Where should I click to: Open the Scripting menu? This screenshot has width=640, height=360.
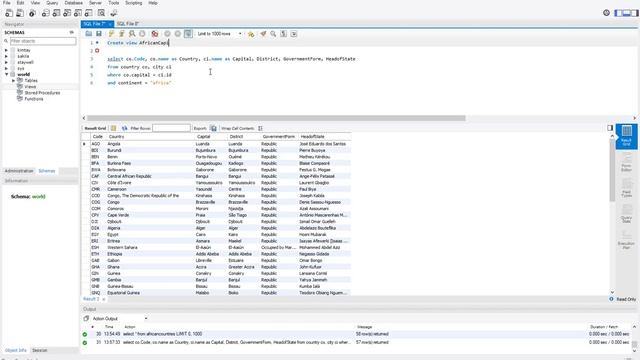pyautogui.click(x=133, y=3)
